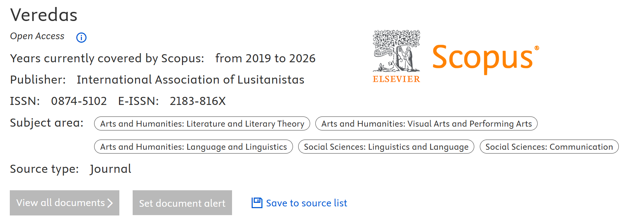The height and width of the screenshot is (220, 644).
Task: Click the journal title Veredas
Action: [x=44, y=15]
